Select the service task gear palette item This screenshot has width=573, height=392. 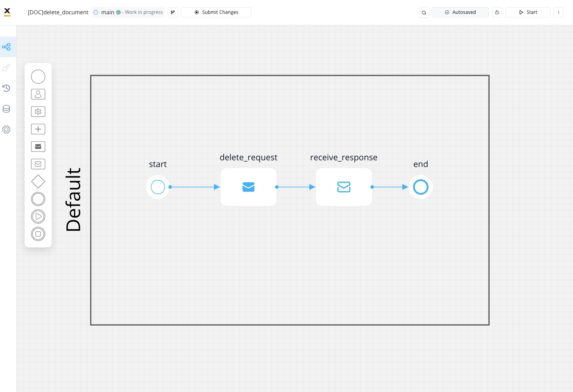(38, 112)
